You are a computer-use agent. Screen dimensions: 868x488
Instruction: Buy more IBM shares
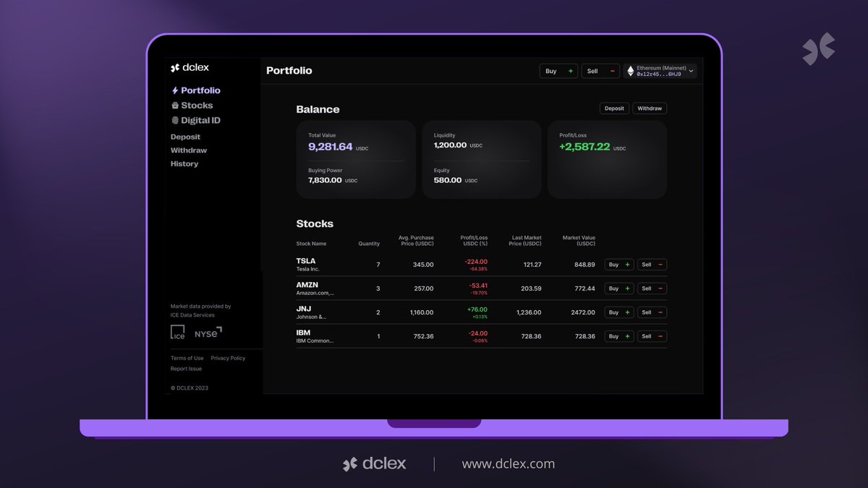[619, 336]
